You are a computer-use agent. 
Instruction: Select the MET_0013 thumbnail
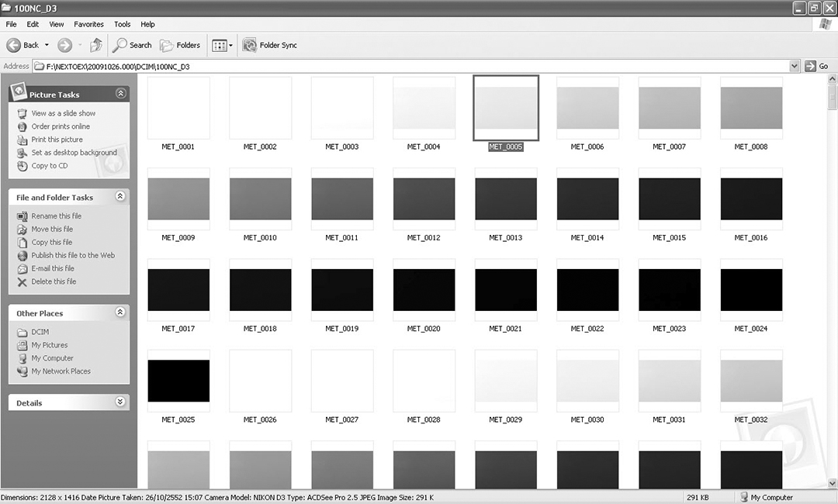point(505,199)
